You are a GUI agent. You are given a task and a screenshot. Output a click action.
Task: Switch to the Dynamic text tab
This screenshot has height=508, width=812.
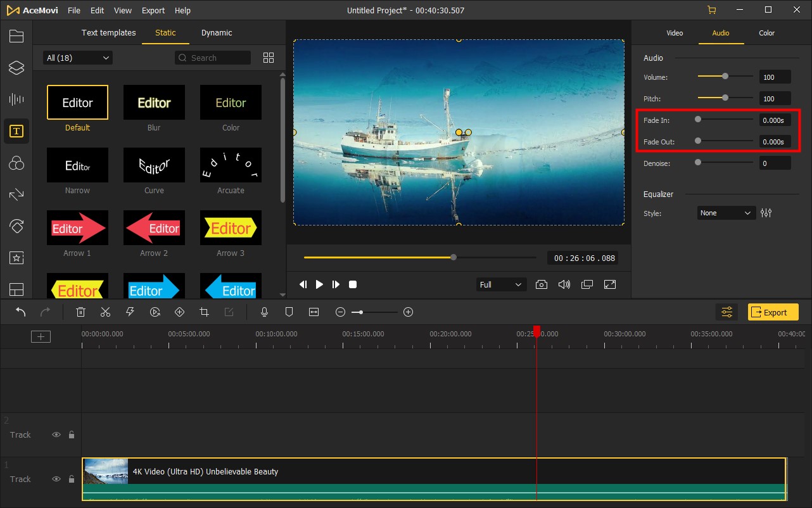(x=217, y=33)
